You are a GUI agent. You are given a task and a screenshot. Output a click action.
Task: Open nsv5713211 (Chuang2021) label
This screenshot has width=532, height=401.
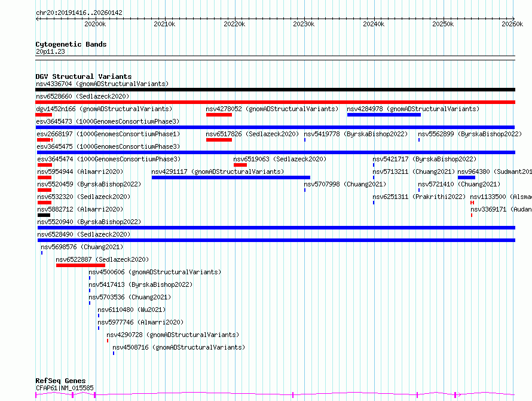click(x=414, y=172)
